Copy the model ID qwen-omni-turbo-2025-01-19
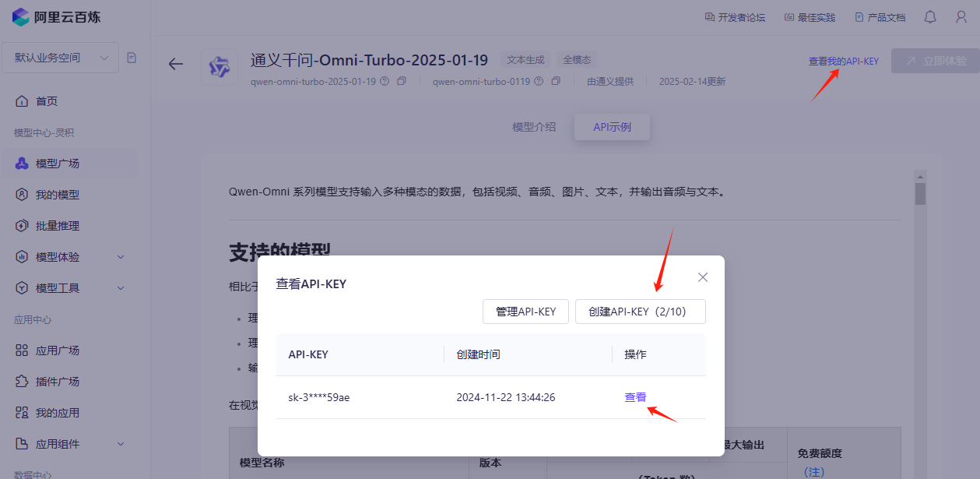980x479 pixels. (x=402, y=81)
